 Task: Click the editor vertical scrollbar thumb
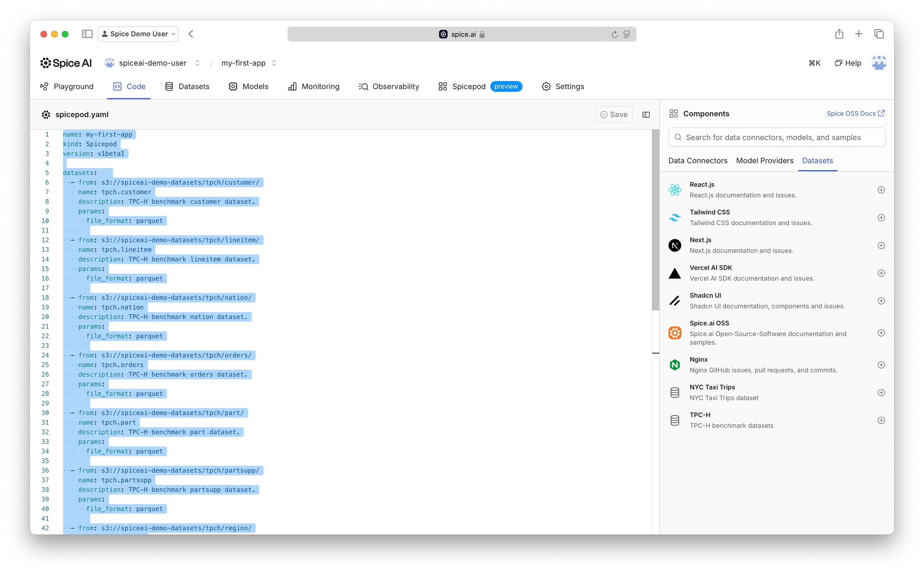point(655,221)
